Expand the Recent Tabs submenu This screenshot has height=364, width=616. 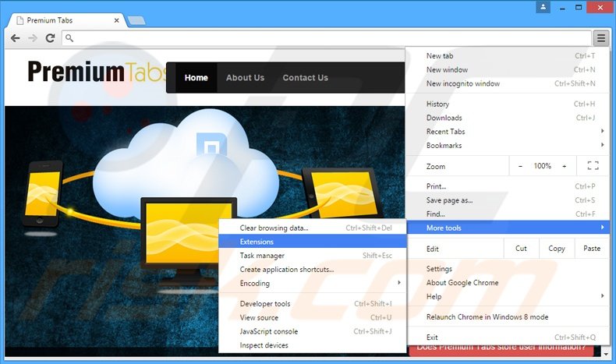(508, 132)
